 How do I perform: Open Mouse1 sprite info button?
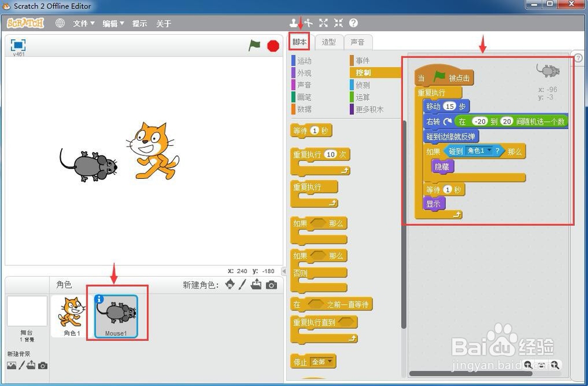(x=99, y=299)
